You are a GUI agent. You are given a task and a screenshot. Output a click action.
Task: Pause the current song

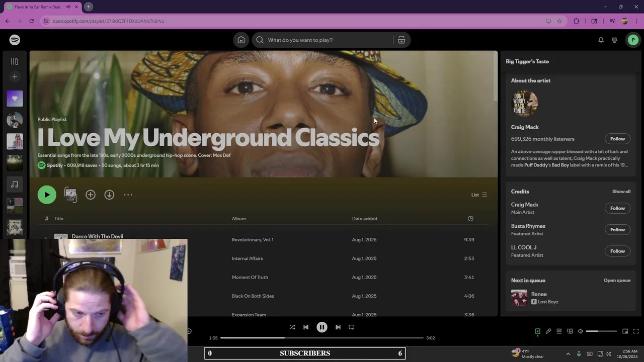point(322,327)
